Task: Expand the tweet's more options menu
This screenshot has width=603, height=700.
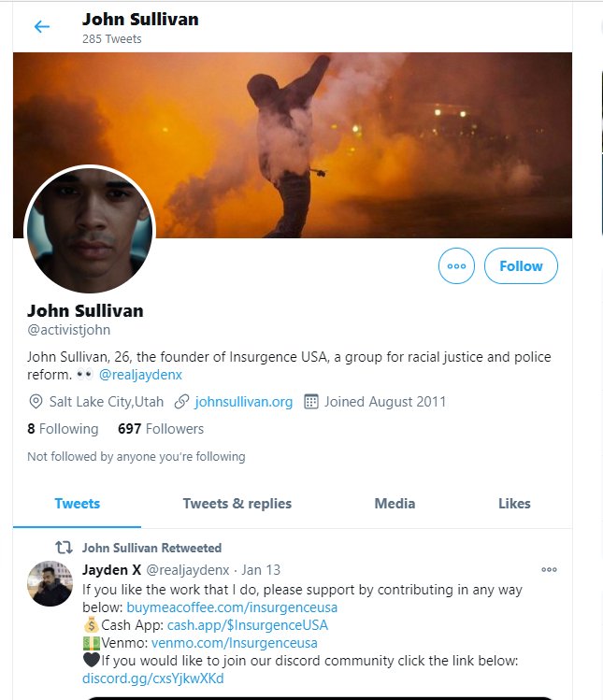Action: [549, 569]
